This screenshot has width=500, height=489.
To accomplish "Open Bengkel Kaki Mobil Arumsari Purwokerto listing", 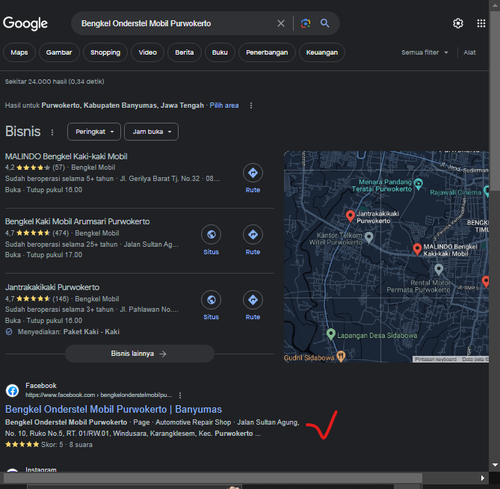I will tap(77, 222).
